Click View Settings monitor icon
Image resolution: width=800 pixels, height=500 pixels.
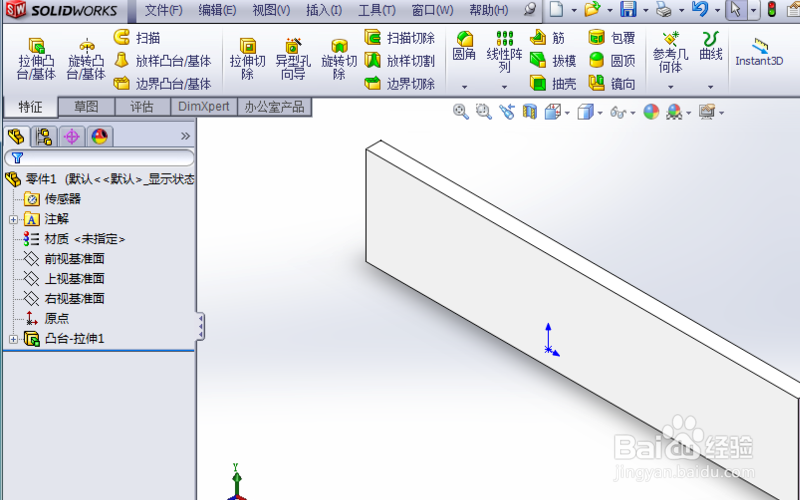point(707,112)
